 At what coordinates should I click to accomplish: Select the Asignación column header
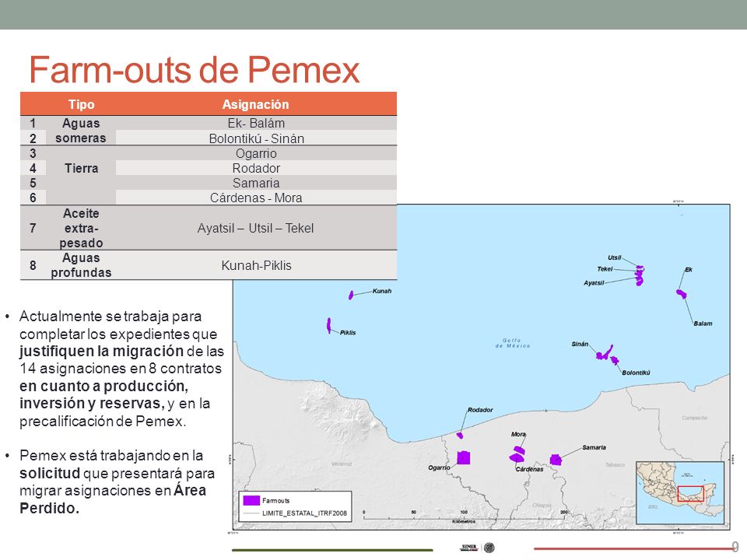tap(256, 104)
